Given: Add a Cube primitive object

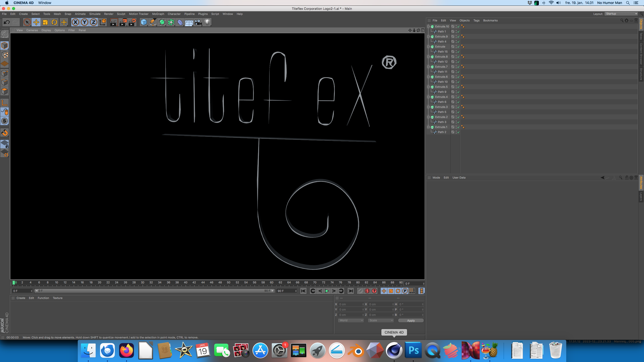Looking at the screenshot, I should tap(144, 22).
